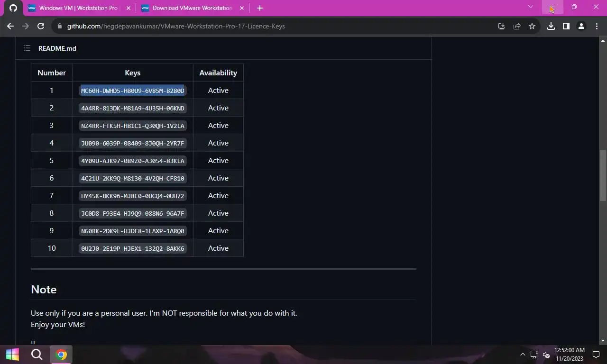Open the README outline list icon
607x364 pixels.
coord(27,48)
